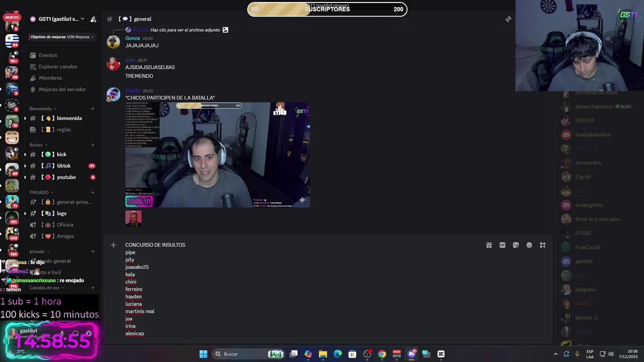Select the smiling face server icon

[x=12, y=137]
